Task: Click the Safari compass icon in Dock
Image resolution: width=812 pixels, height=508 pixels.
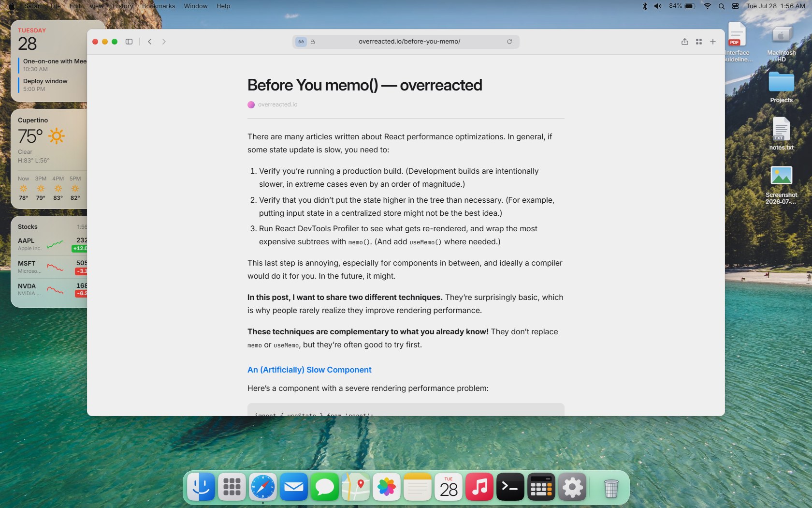Action: (x=263, y=487)
